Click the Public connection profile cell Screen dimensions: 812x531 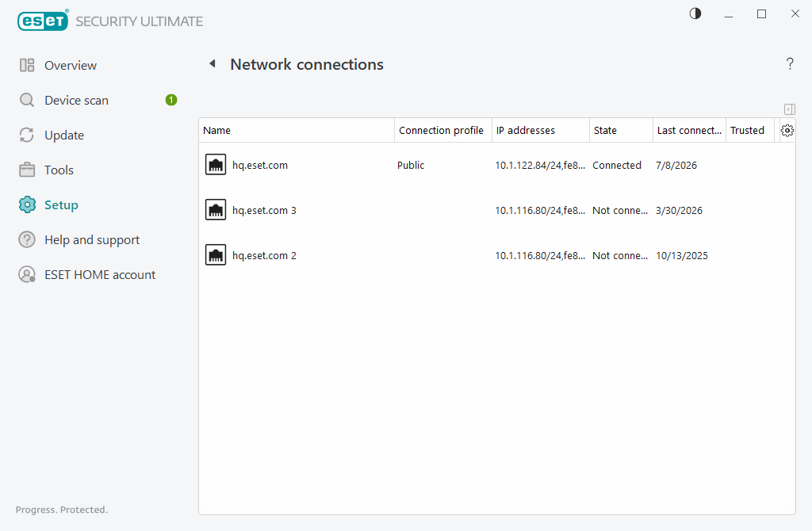click(x=411, y=165)
